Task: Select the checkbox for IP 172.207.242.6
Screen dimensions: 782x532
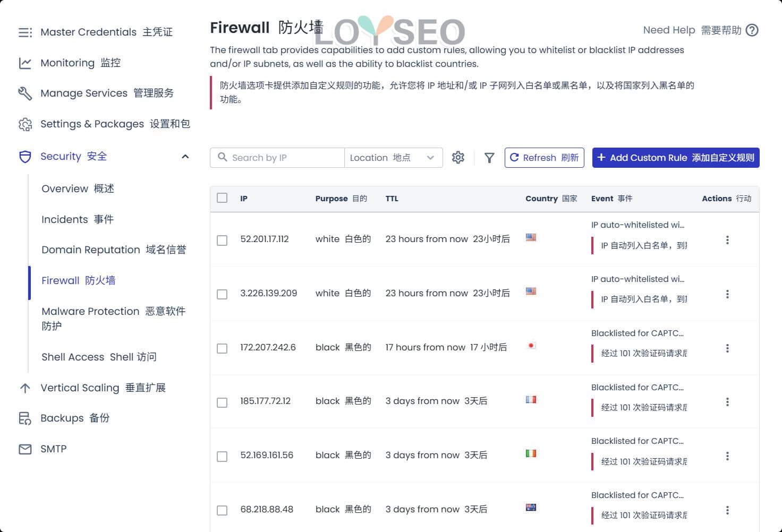Action: pos(222,348)
